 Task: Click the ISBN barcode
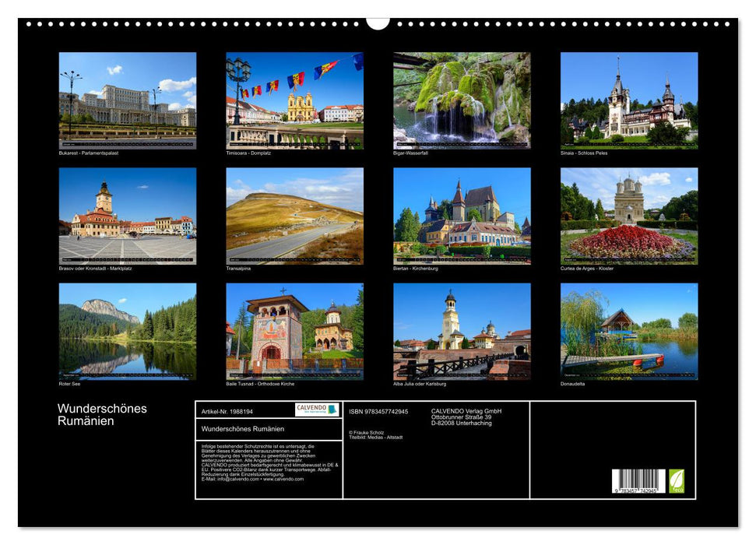click(638, 481)
